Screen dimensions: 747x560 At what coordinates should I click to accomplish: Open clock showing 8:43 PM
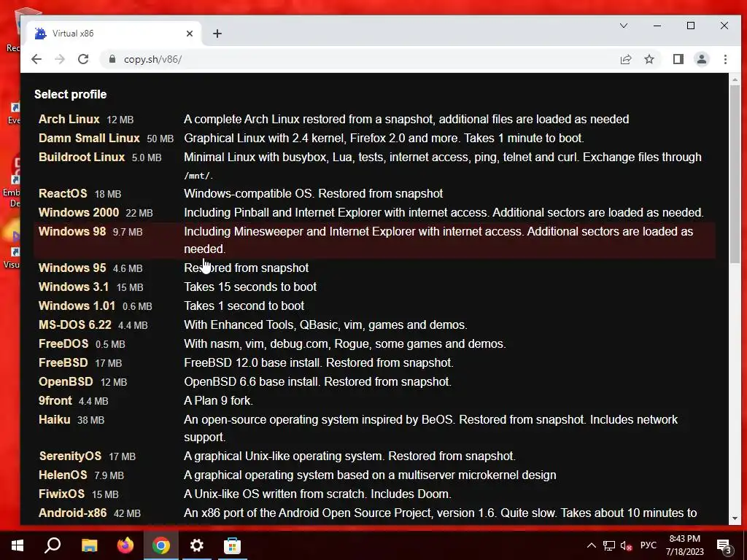coord(684,545)
